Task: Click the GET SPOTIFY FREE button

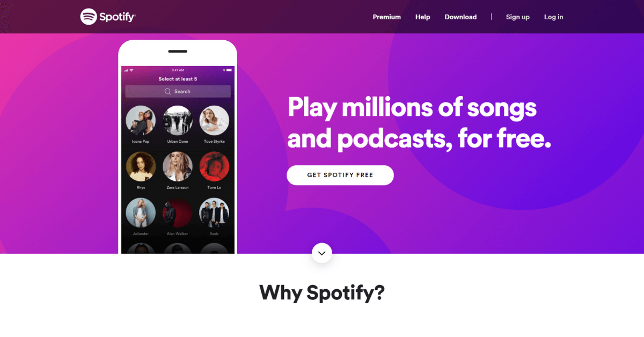Action: (x=340, y=175)
